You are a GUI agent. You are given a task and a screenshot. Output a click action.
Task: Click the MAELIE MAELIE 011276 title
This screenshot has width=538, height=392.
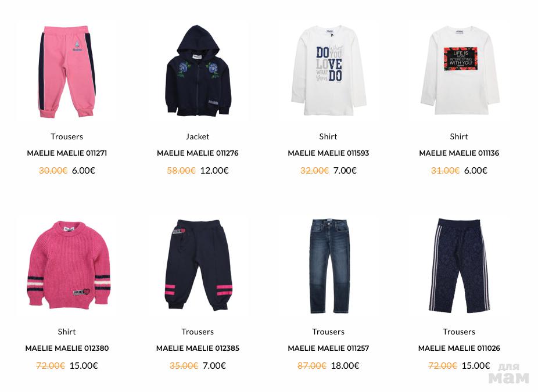point(198,153)
